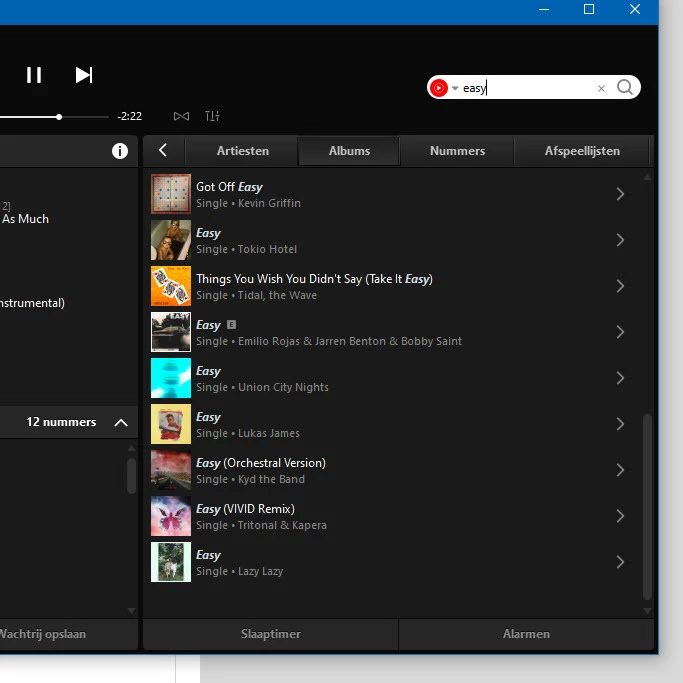Open Lazy Lazy Easy cover thumbnail
The width and height of the screenshot is (683, 683).
(x=171, y=562)
